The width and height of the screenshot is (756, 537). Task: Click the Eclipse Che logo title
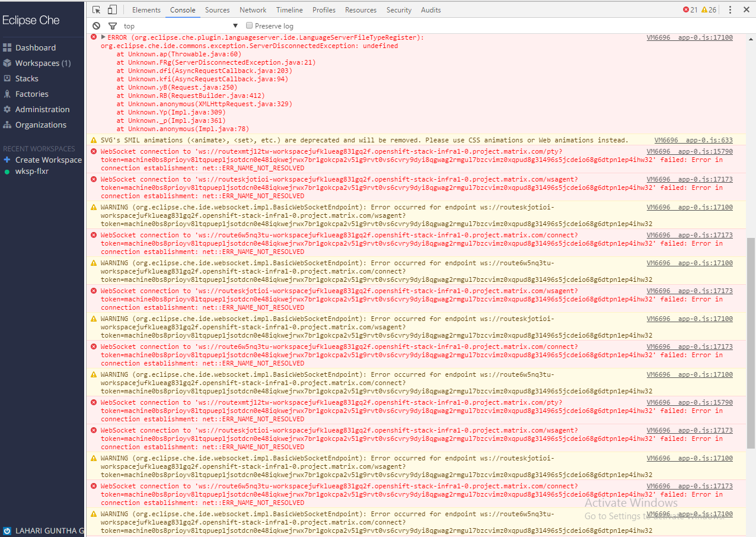31,20
